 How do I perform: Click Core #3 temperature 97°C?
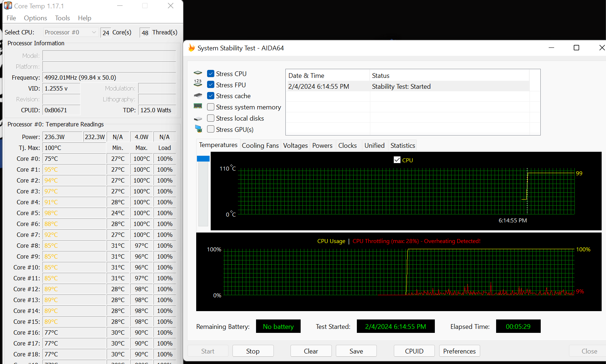click(74, 191)
